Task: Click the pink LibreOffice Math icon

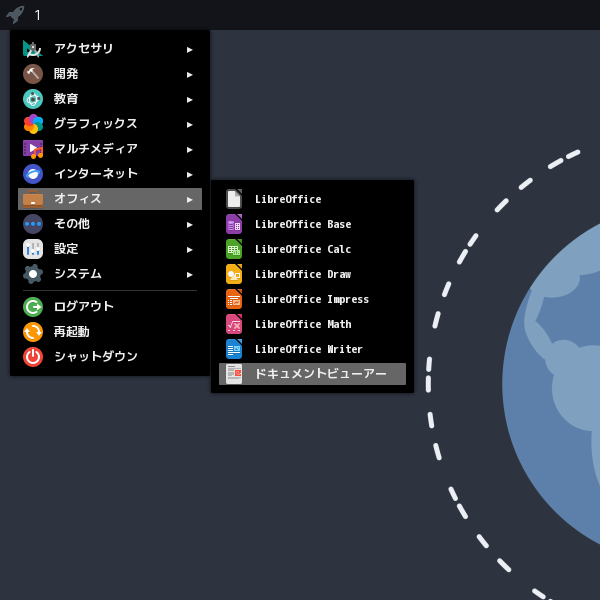Action: coord(234,324)
